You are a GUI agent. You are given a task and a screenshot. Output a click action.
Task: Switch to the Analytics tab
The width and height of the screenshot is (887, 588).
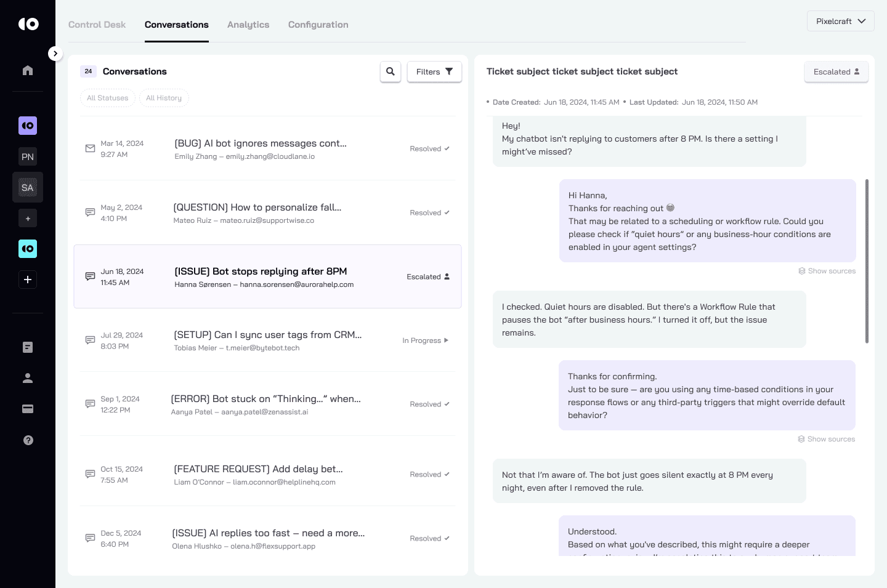248,25
